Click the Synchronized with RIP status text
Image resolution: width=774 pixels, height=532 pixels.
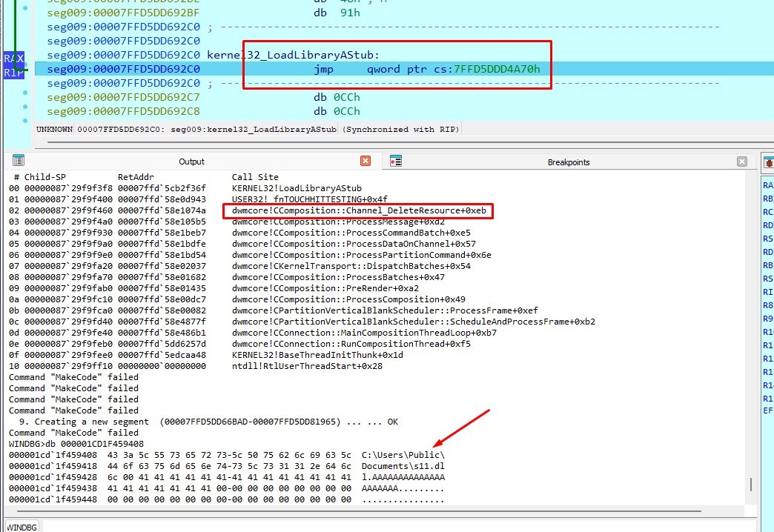(x=401, y=130)
